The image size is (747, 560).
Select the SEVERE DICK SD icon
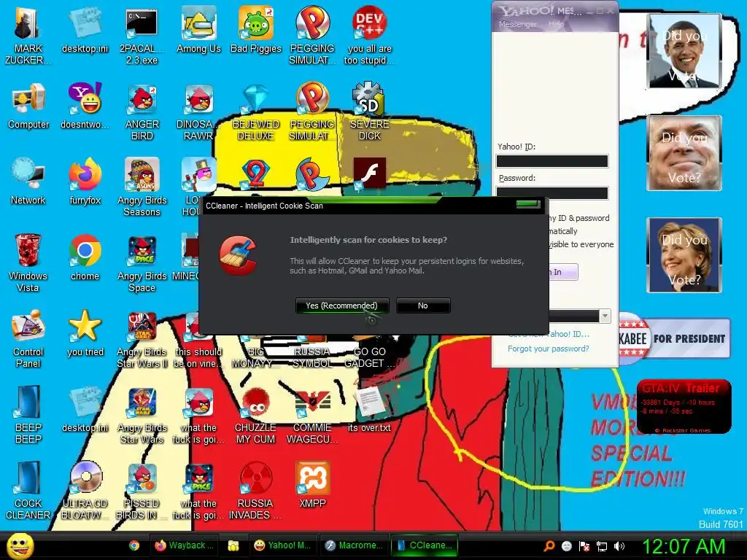pyautogui.click(x=370, y=112)
